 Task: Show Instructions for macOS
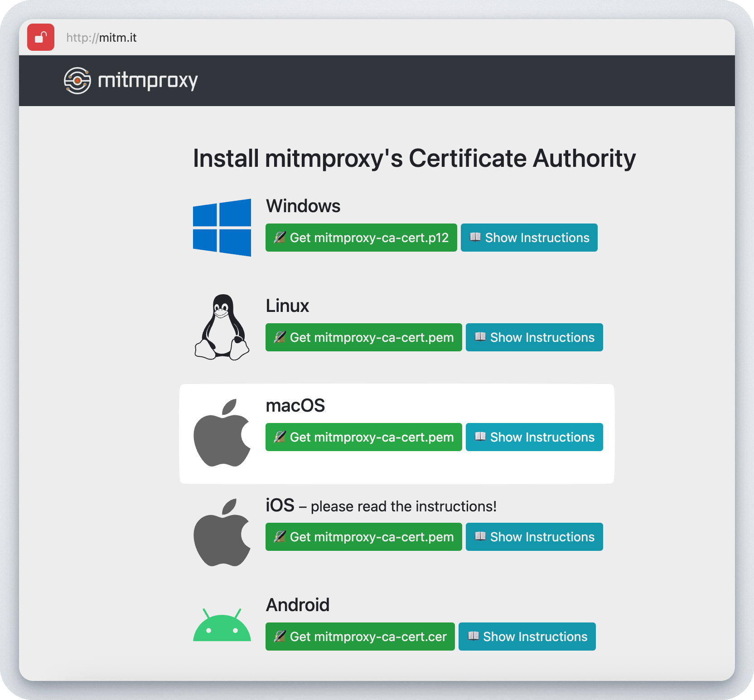pyautogui.click(x=534, y=437)
